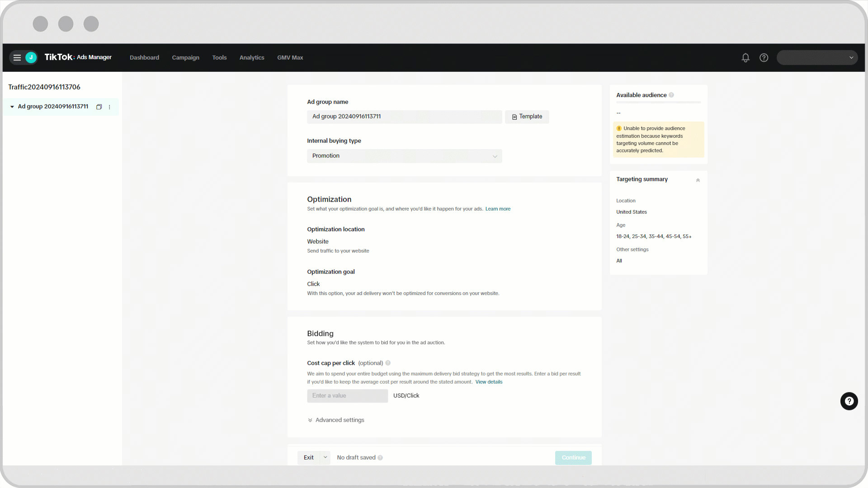Click the hamburger menu icon
This screenshot has width=868, height=488.
[x=17, y=57]
